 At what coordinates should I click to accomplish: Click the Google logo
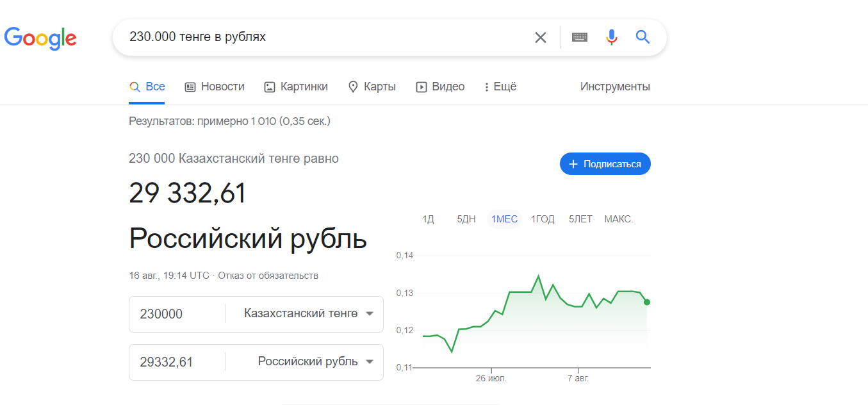pos(40,38)
